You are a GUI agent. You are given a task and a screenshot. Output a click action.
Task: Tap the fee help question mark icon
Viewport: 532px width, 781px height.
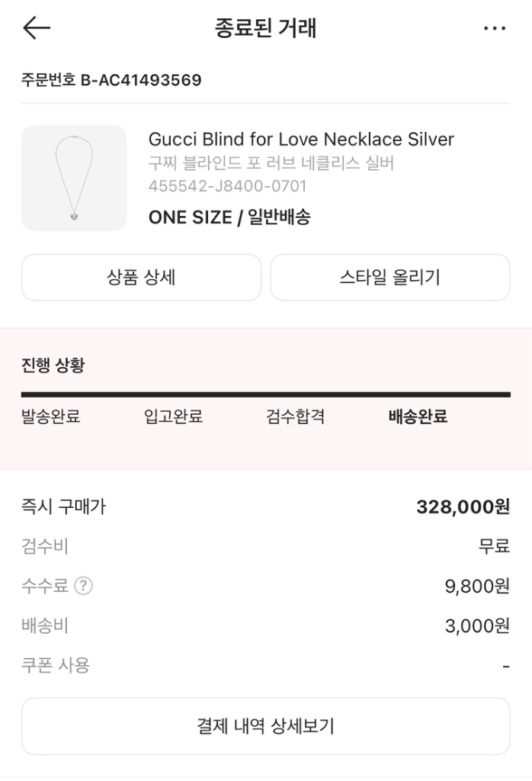click(85, 587)
